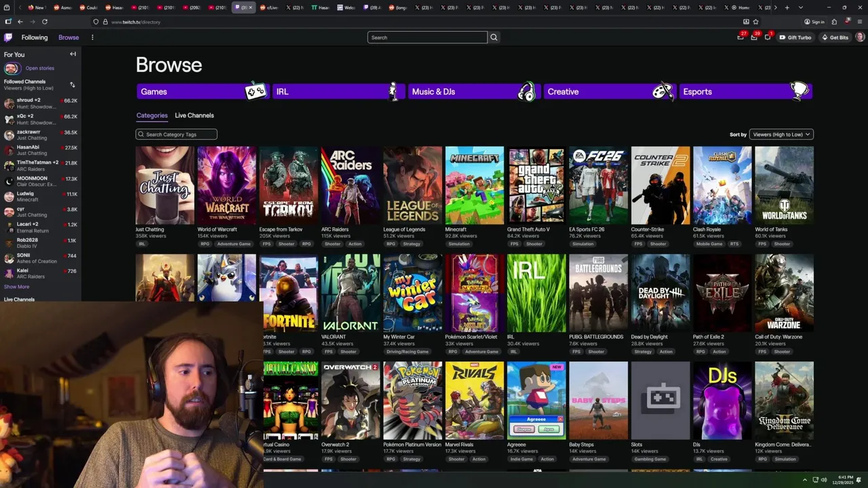
Task: Collapse the For You sidebar
Action: [73, 54]
